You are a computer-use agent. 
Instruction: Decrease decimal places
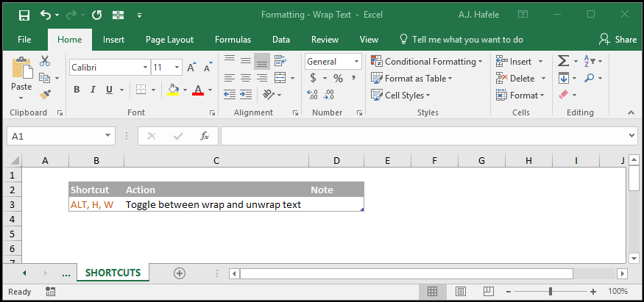328,95
